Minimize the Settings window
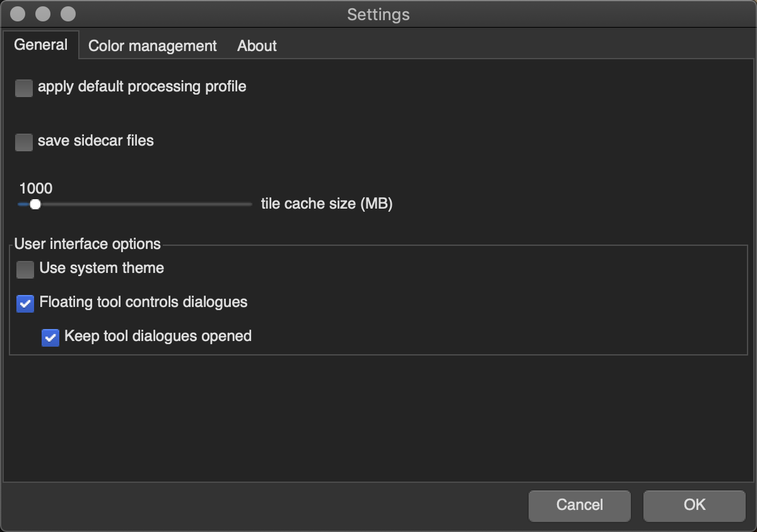Screen dimensions: 757x532 43,14
